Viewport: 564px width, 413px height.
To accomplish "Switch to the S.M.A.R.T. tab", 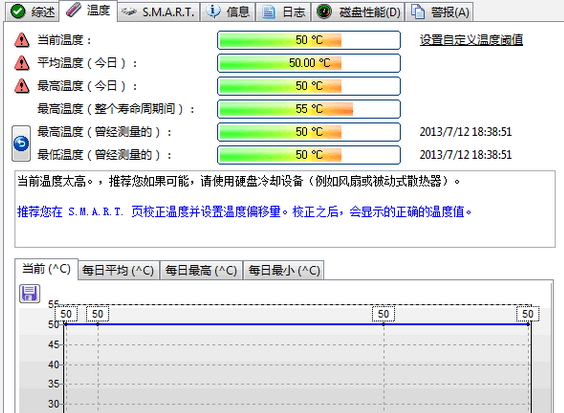I will [x=159, y=12].
